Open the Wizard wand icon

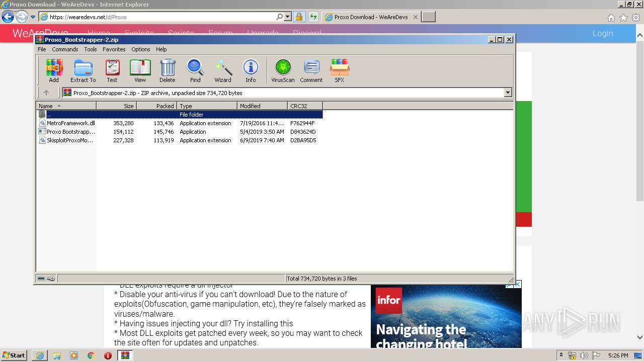coord(223,70)
